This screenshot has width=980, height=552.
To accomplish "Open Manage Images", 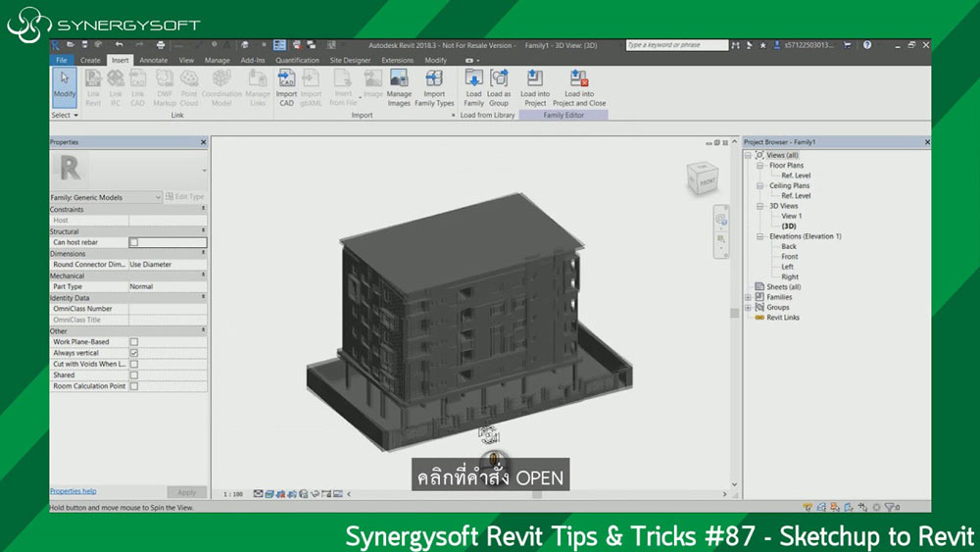I will tap(399, 88).
